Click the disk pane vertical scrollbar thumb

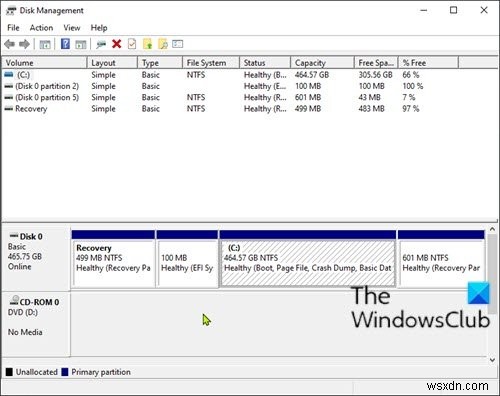point(492,274)
